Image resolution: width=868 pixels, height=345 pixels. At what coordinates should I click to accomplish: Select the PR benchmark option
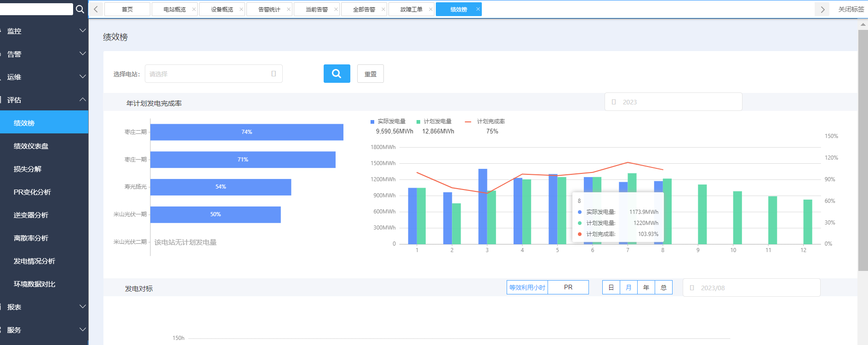pyautogui.click(x=568, y=287)
